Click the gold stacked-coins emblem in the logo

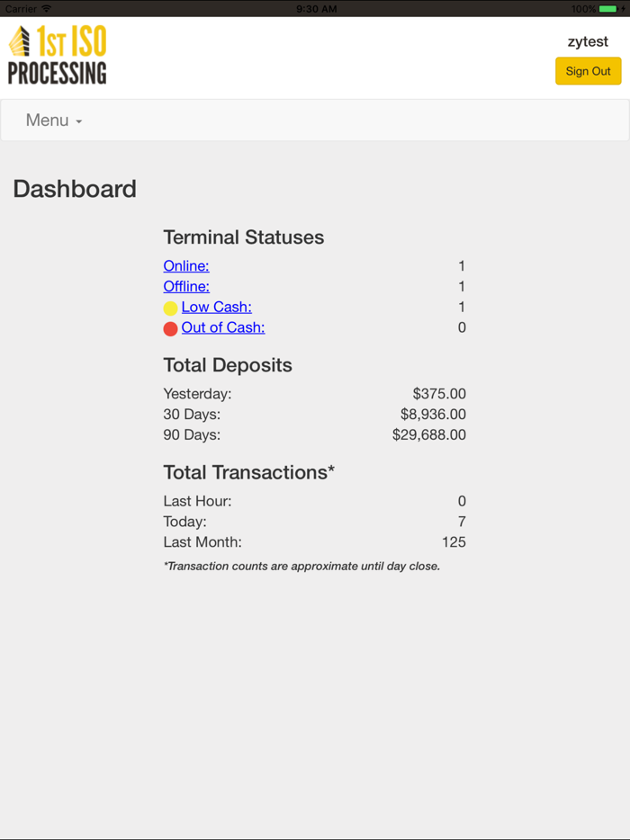[x=18, y=40]
